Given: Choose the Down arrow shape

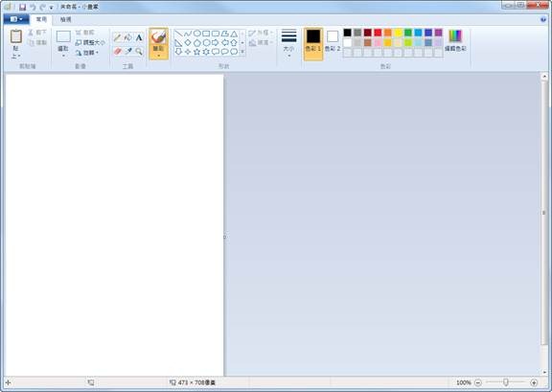Looking at the screenshot, I should tap(179, 52).
